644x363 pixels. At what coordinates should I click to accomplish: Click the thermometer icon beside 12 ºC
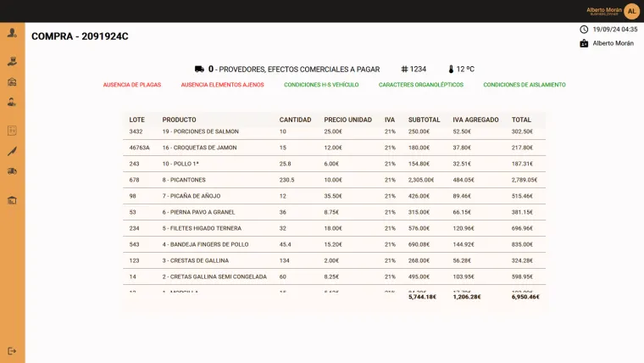tap(451, 69)
